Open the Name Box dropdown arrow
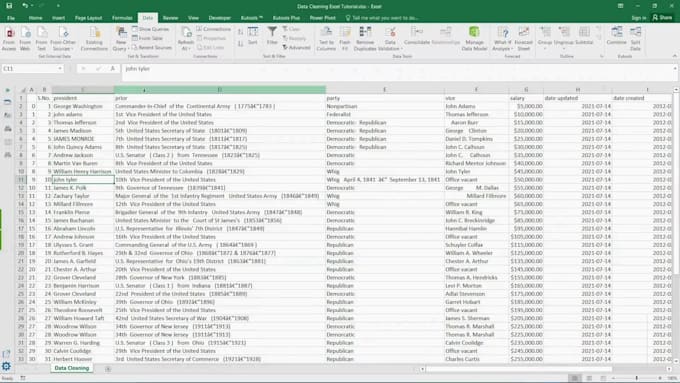The width and height of the screenshot is (680, 383). pos(60,69)
